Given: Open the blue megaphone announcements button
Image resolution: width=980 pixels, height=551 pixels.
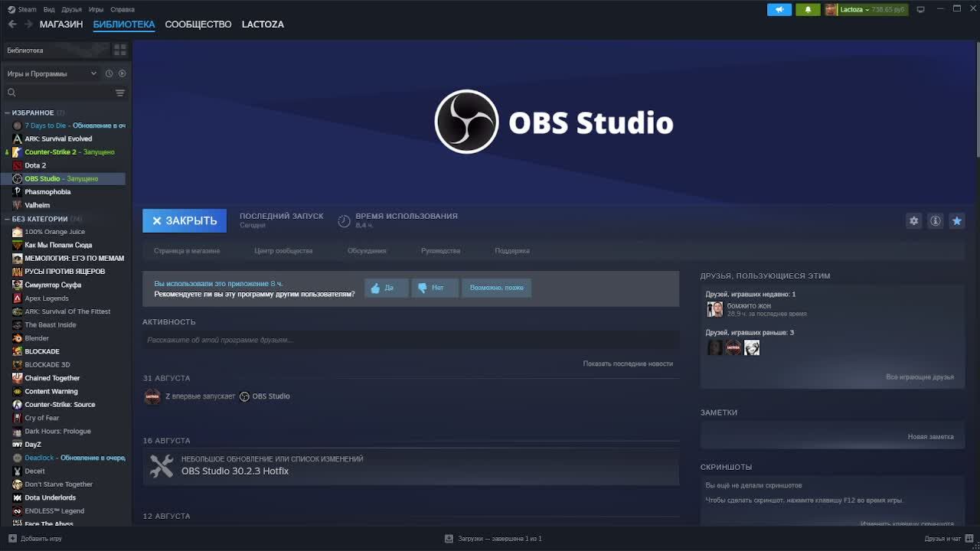Looking at the screenshot, I should point(779,9).
